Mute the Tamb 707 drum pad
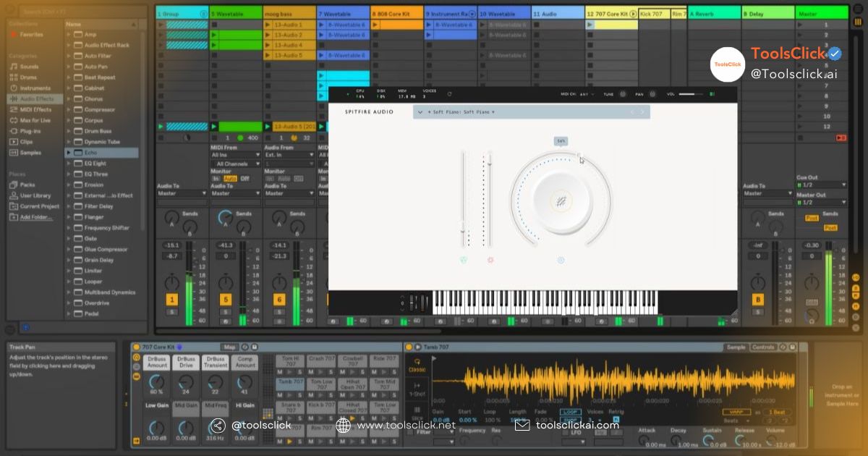This screenshot has width=868, height=456. (x=280, y=393)
